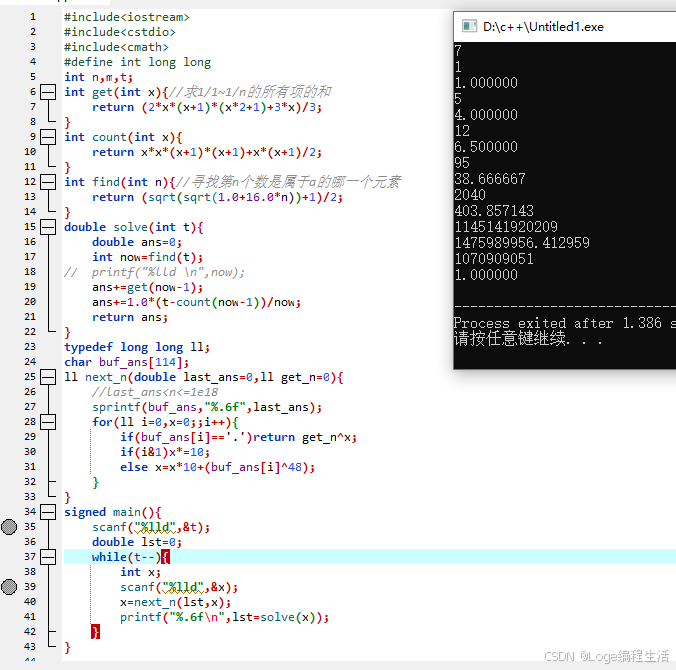Click 'if(i&1)x*=10;' on line 30
Screen dimensions: 676x670
click(x=165, y=452)
